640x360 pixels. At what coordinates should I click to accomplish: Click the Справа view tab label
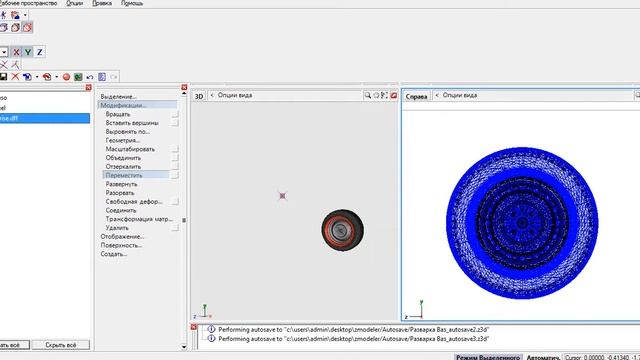416,96
